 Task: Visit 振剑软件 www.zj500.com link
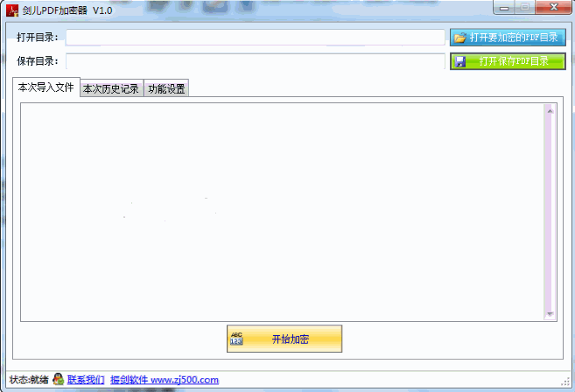click(165, 380)
